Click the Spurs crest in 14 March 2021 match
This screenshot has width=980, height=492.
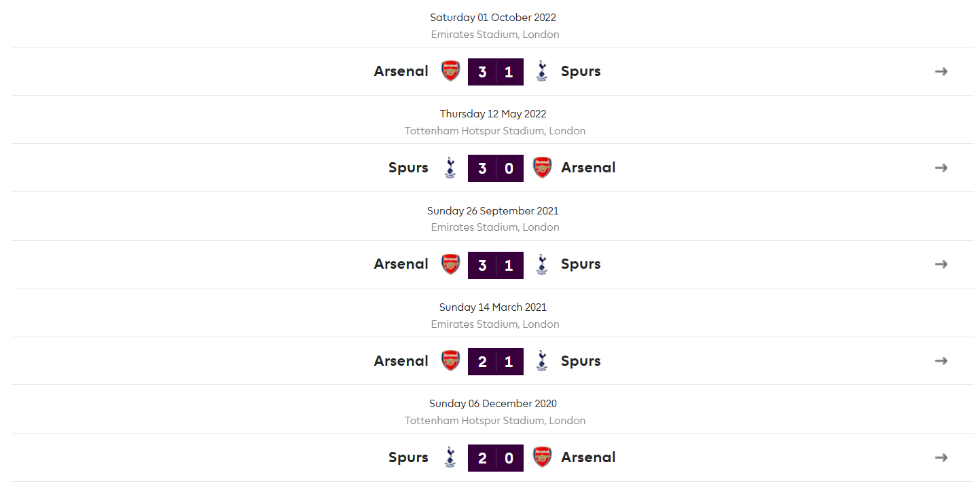pos(541,361)
